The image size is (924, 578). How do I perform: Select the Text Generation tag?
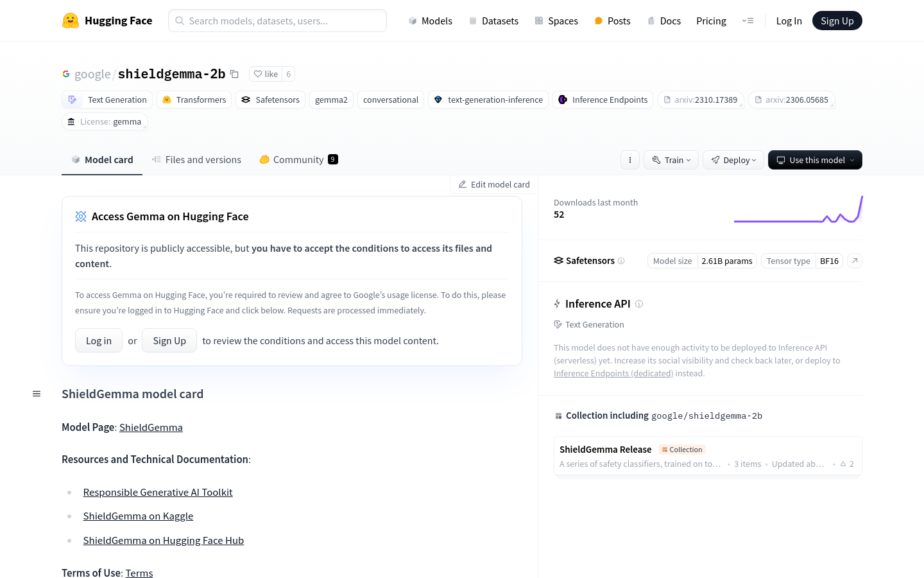click(107, 100)
